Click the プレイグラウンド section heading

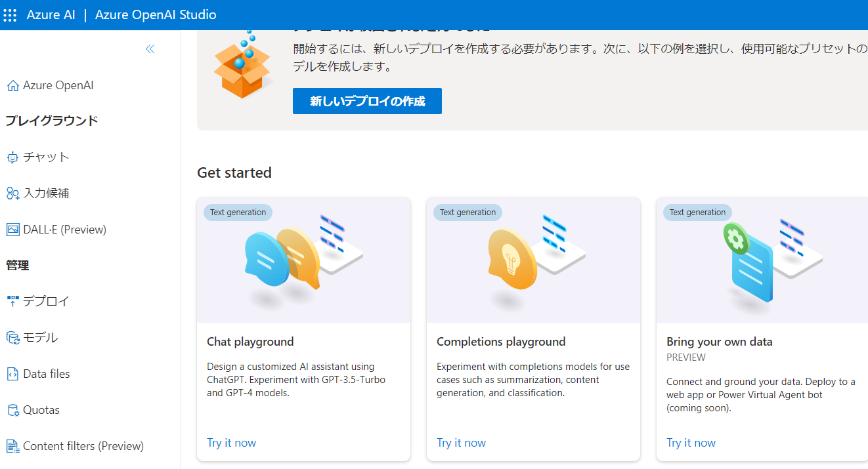click(52, 121)
